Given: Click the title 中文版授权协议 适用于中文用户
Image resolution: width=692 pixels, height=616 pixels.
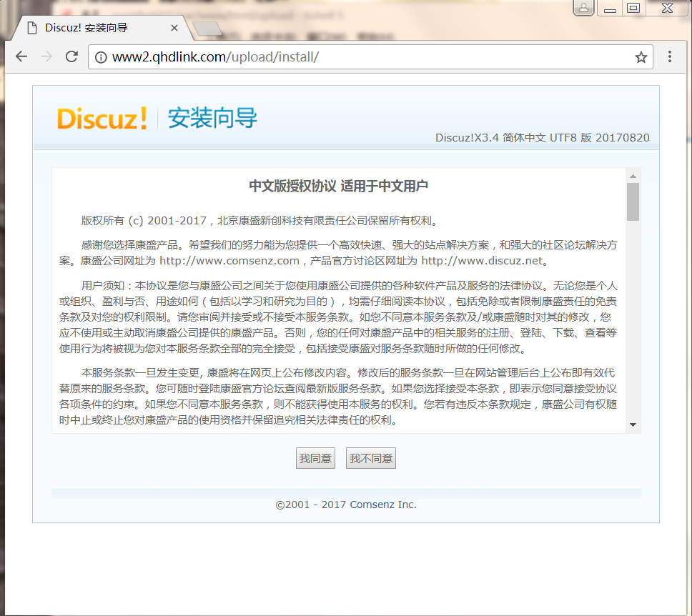Looking at the screenshot, I should [x=339, y=186].
